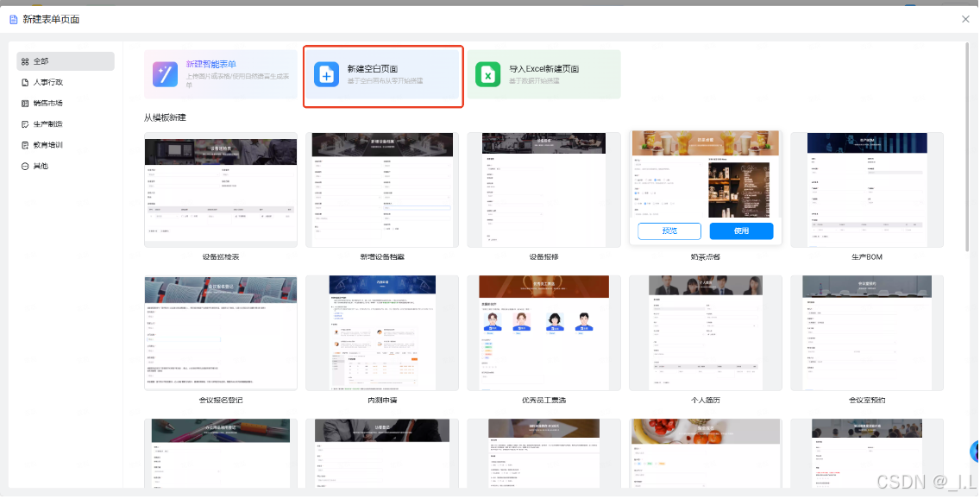
Task: Click the 优秀员工票选 template label
Action: [543, 401]
